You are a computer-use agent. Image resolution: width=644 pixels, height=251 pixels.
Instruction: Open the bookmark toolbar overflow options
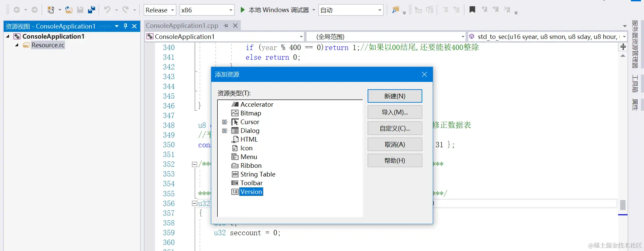(x=516, y=13)
